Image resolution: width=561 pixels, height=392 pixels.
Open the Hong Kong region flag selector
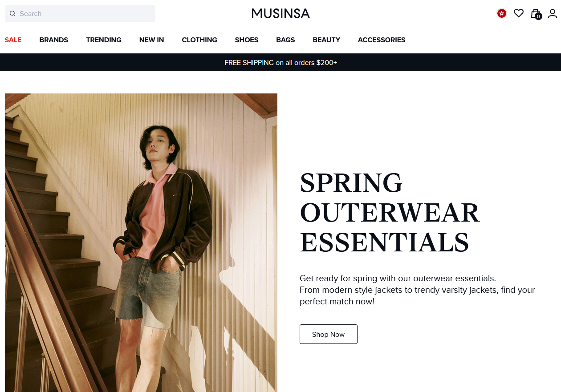tap(502, 13)
